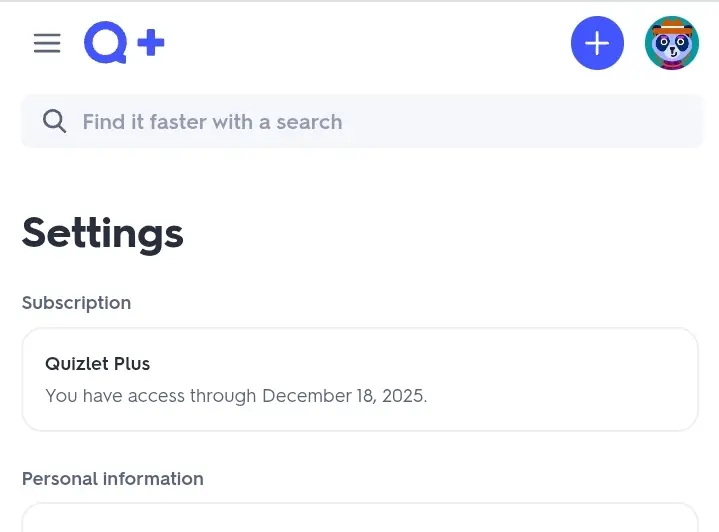The height and width of the screenshot is (532, 719).
Task: Click the plus symbol in the Quizlet Plus logo
Action: pyautogui.click(x=151, y=43)
